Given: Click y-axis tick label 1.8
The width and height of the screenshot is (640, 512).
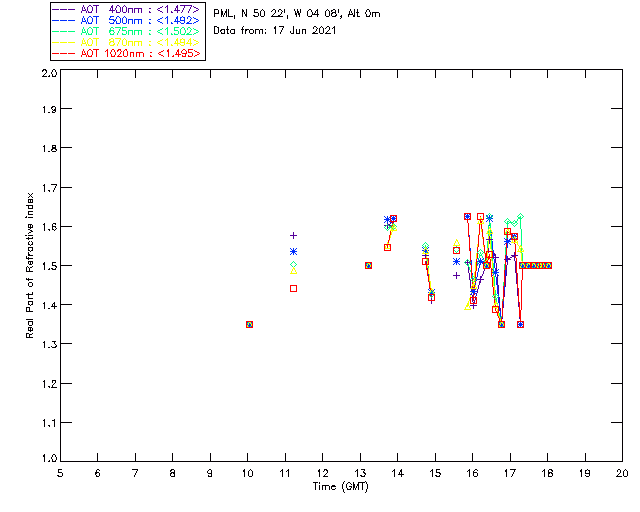Looking at the screenshot, I should click(x=49, y=148).
